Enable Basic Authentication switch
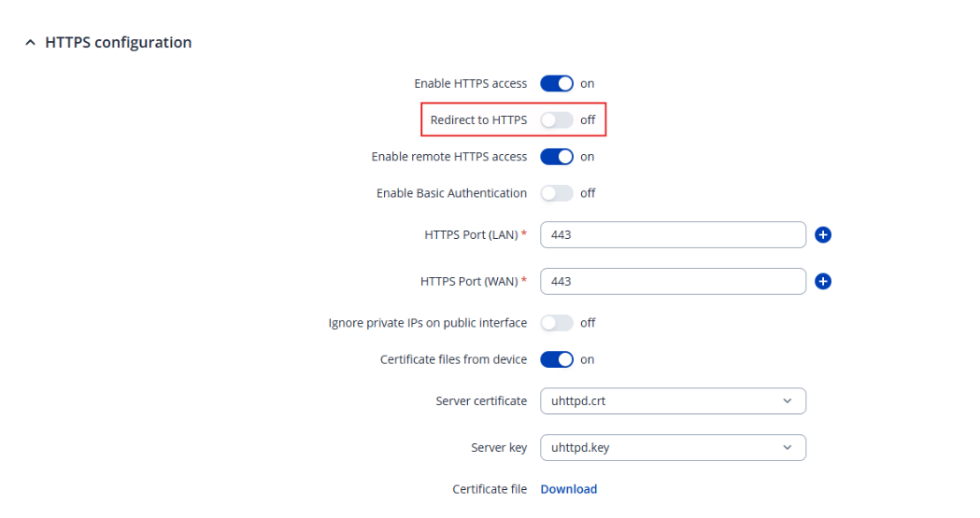980x518 pixels. tap(557, 193)
